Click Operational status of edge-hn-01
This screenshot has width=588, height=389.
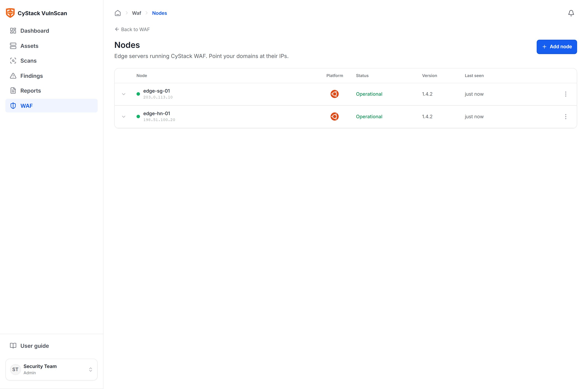(369, 117)
